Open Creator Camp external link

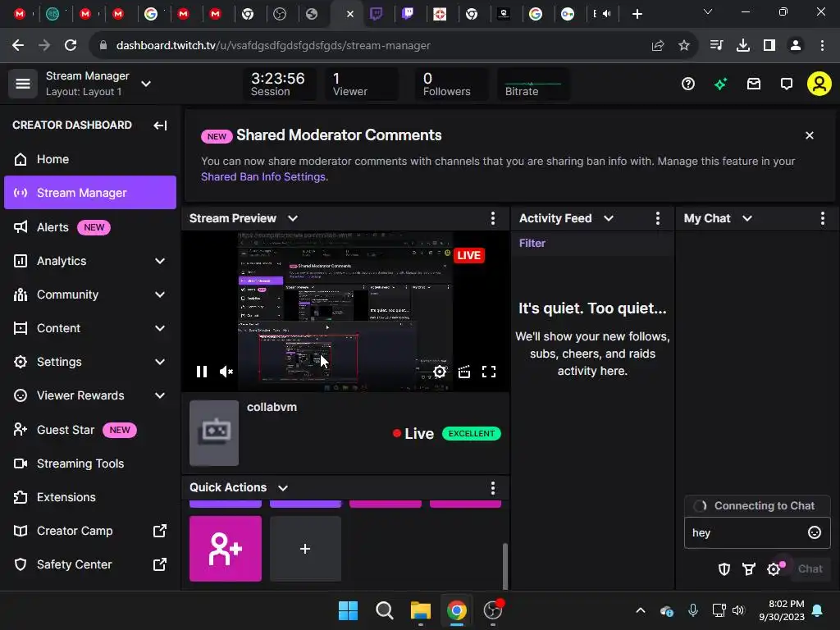point(90,531)
